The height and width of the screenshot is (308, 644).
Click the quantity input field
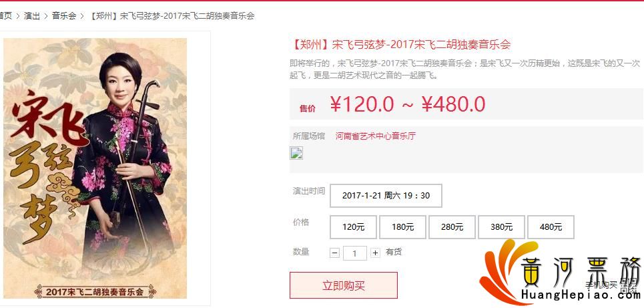click(355, 253)
